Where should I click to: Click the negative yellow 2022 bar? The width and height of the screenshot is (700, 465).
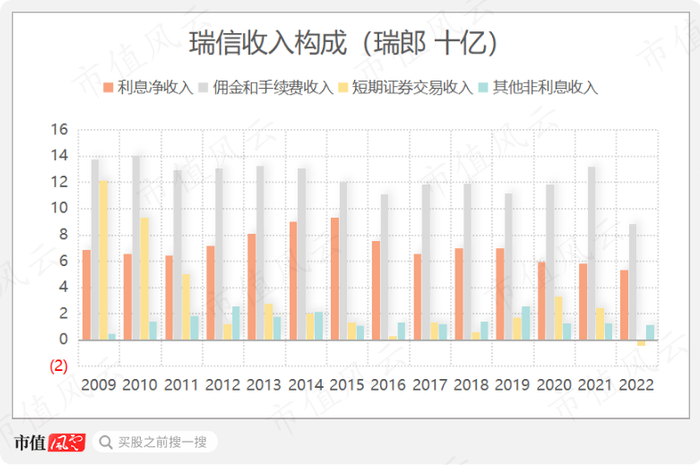(x=641, y=343)
